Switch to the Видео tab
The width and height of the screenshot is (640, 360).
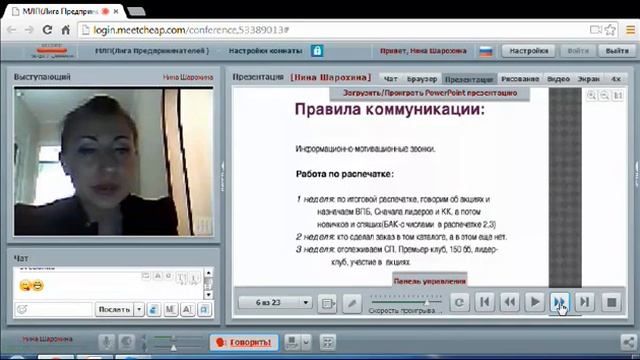[x=558, y=79]
